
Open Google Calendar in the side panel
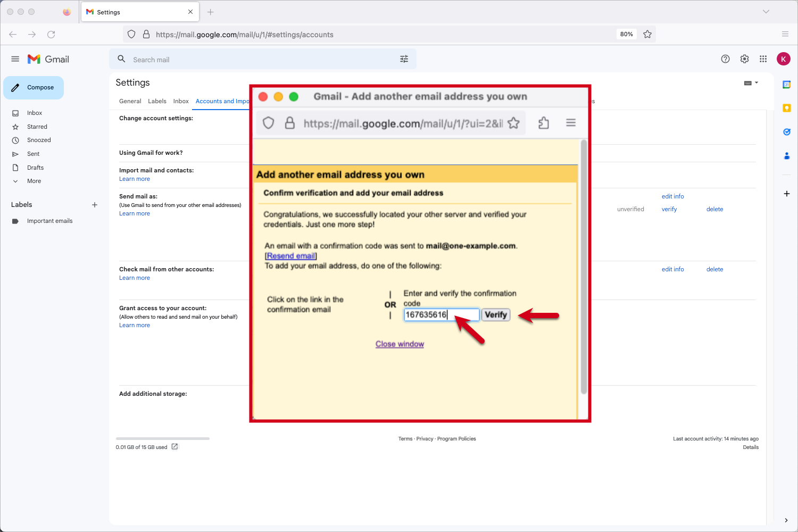787,85
